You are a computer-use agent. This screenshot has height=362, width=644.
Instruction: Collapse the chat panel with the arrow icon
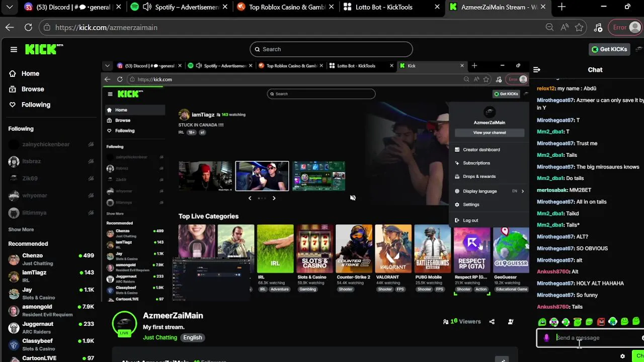[x=536, y=70]
